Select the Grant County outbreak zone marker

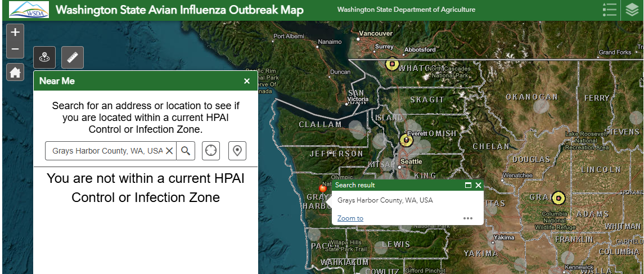click(x=558, y=198)
